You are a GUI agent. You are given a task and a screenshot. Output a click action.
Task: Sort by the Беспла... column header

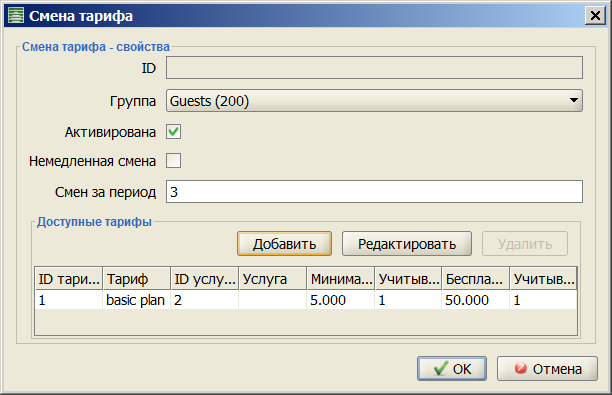click(x=475, y=279)
